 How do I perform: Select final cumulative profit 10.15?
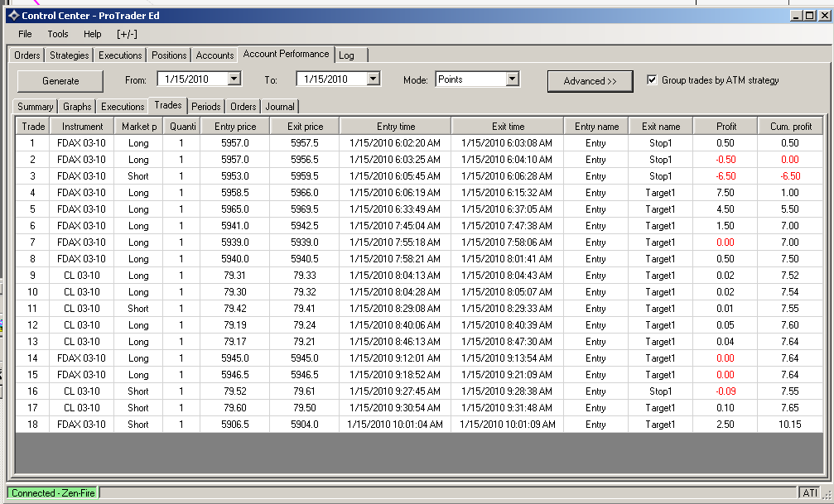[x=790, y=425]
